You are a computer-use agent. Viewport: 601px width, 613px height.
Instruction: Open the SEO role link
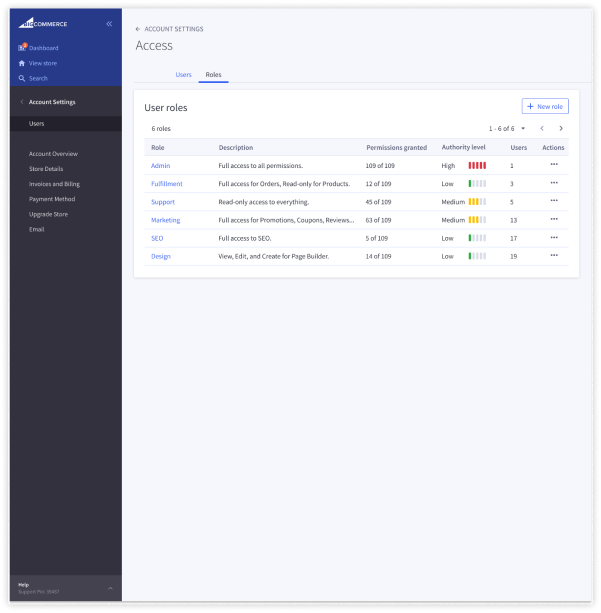tap(157, 238)
